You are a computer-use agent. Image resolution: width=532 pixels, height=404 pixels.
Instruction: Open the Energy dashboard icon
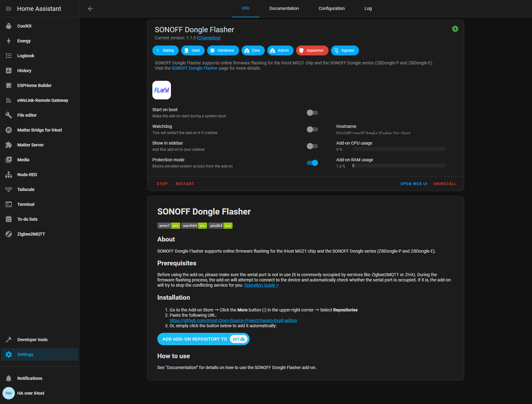(x=9, y=41)
